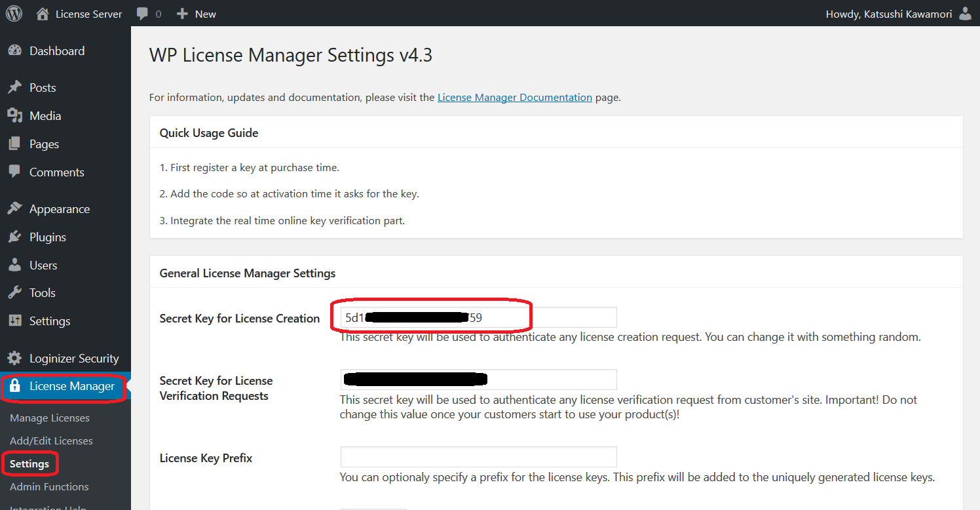Screen dimensions: 980x510
Task: Click the Media icon in sidebar
Action: pyautogui.click(x=14, y=116)
